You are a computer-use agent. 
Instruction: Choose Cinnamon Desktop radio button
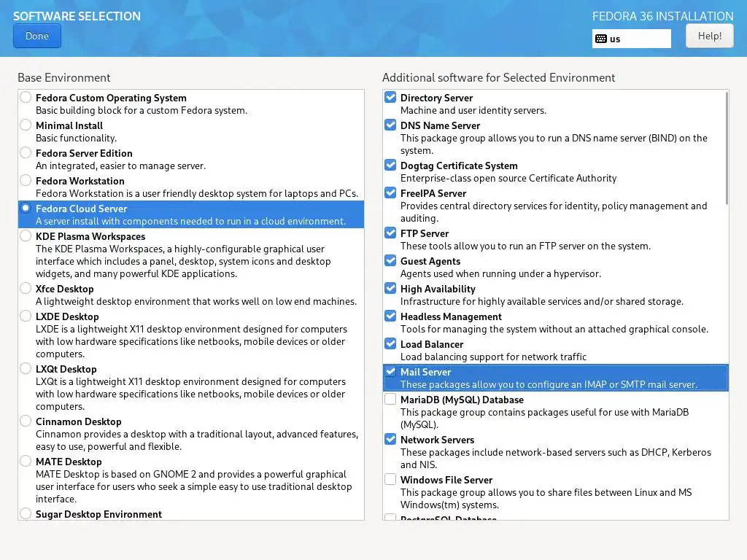[26, 421]
